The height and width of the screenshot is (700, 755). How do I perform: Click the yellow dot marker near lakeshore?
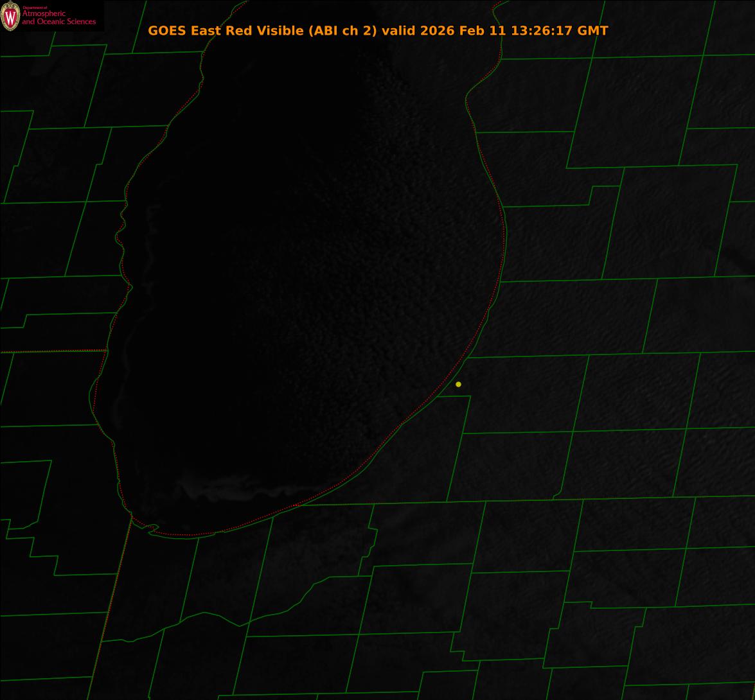458,385
